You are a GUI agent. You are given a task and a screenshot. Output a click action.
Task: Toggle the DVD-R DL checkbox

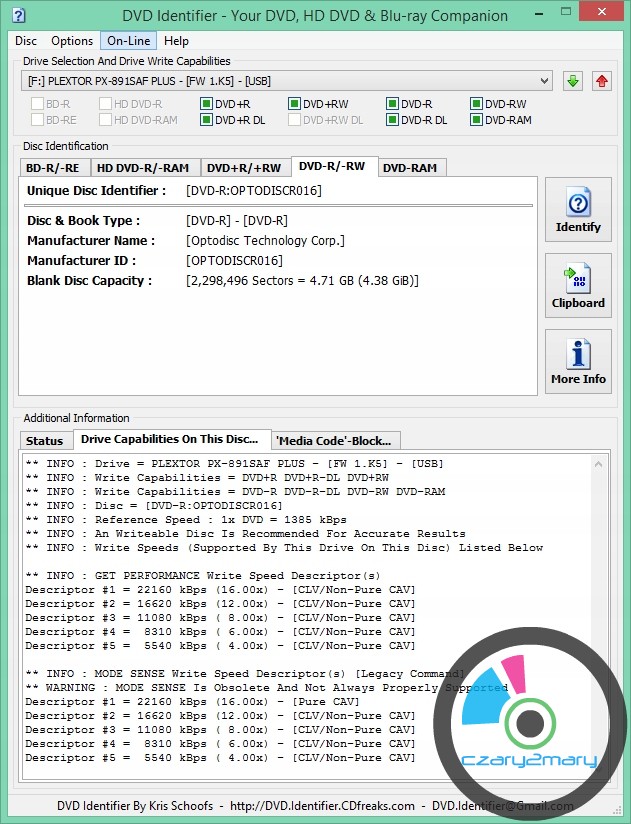click(x=392, y=120)
